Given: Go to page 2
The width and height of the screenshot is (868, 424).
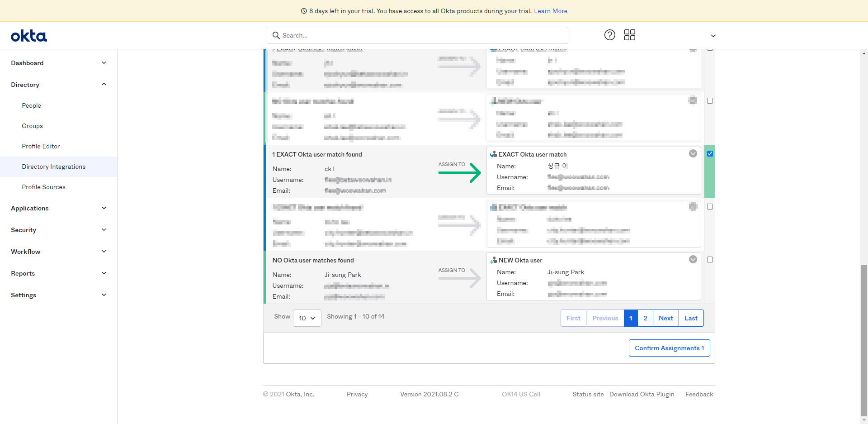Looking at the screenshot, I should tap(645, 318).
